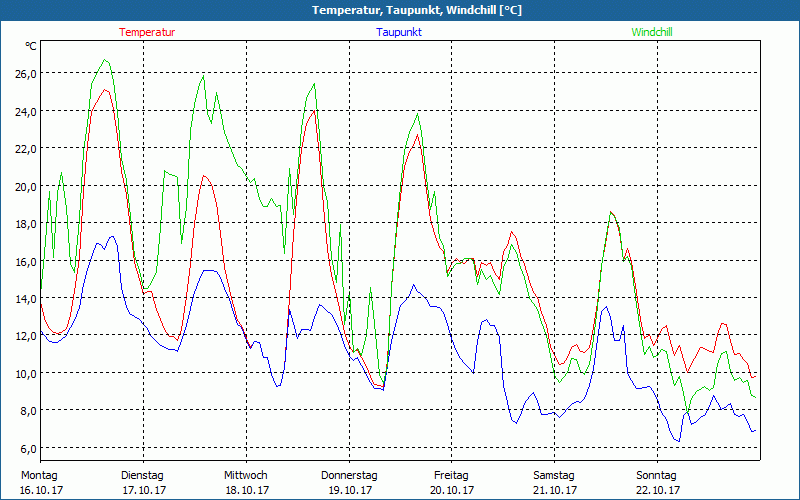This screenshot has height=500, width=800.
Task: Click the green Windchill legend label
Action: [x=652, y=32]
